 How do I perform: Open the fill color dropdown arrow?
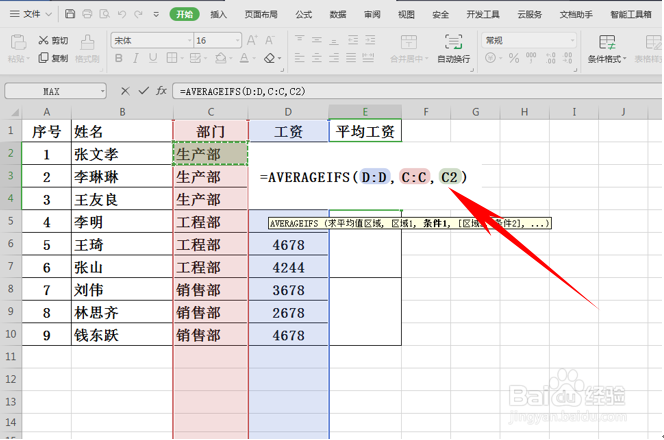pyautogui.click(x=230, y=58)
